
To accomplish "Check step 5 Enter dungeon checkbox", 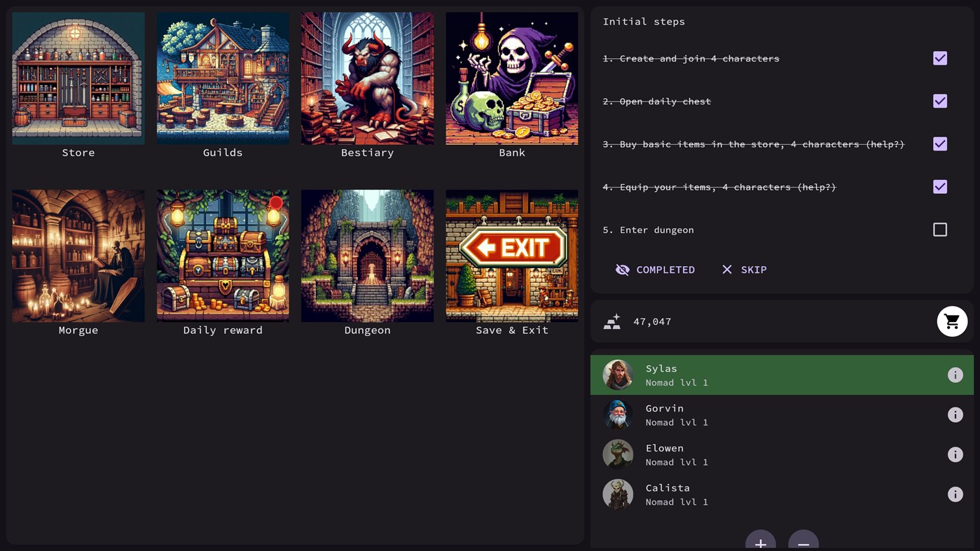I will pos(940,230).
